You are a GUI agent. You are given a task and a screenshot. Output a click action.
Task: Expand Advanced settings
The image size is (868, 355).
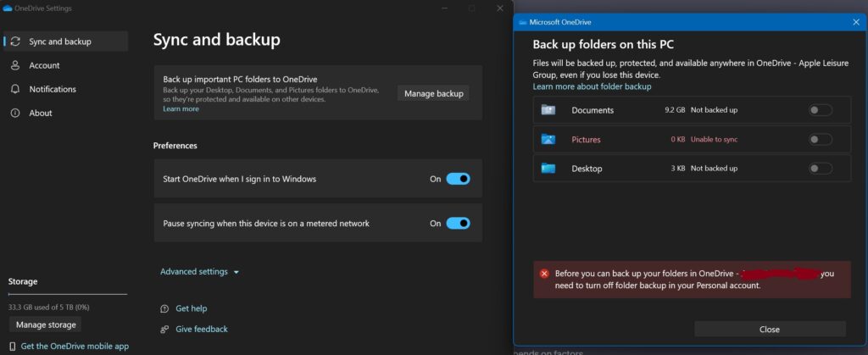click(200, 272)
